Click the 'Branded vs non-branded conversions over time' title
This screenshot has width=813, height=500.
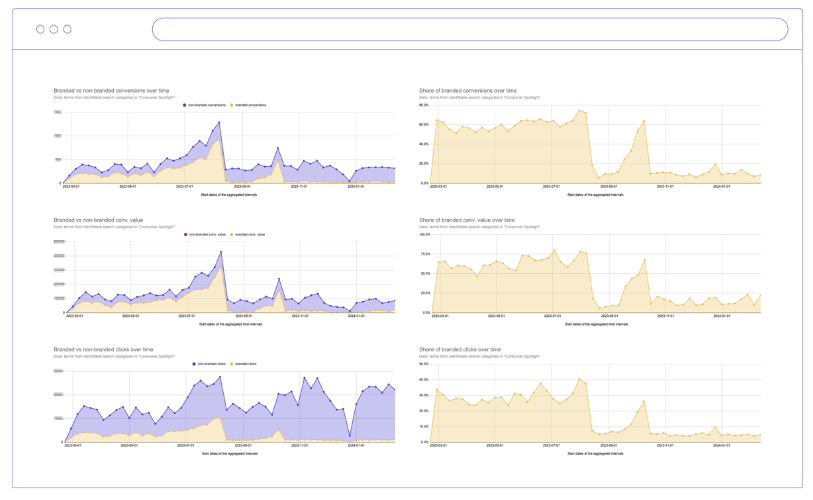pos(111,91)
